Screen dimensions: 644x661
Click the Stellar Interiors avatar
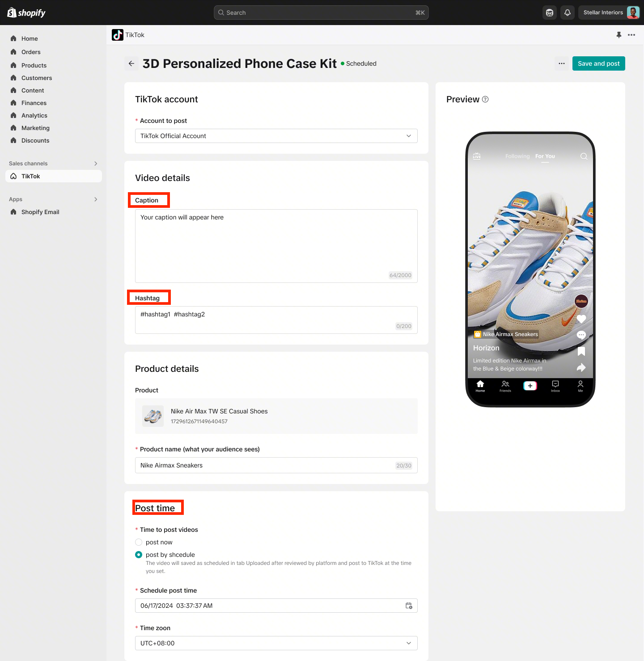tap(633, 13)
